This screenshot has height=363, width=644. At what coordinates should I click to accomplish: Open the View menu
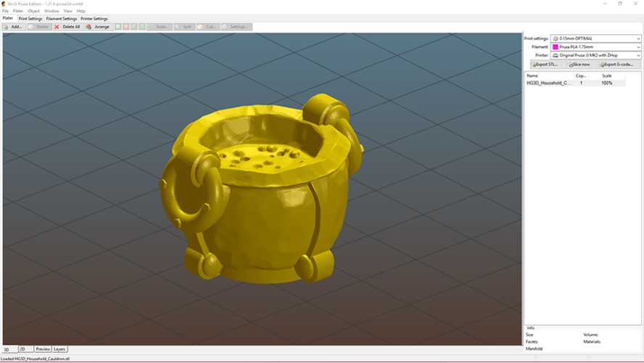67,11
